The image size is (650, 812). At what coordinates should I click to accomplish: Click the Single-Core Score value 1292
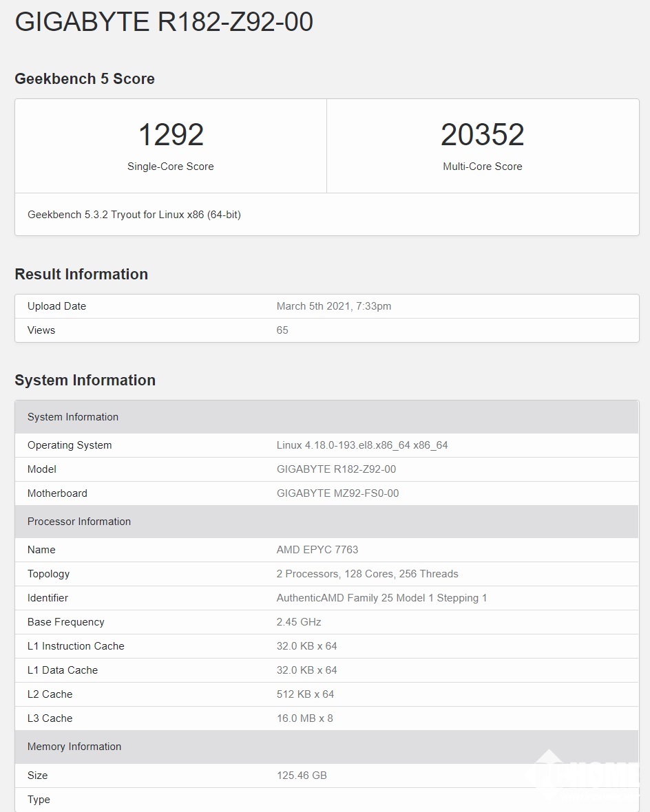(171, 134)
